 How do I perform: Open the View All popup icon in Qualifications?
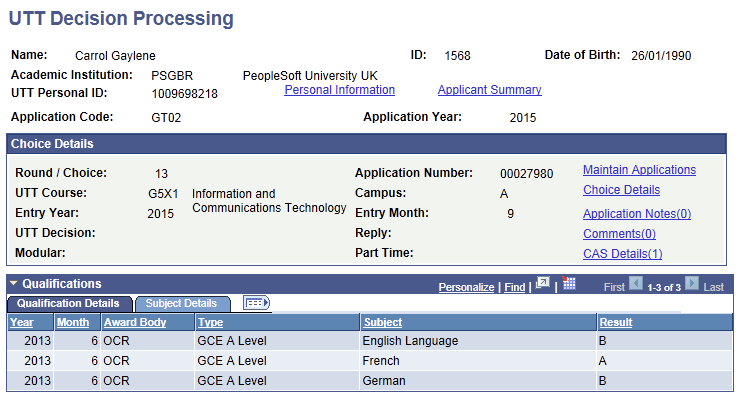click(x=542, y=284)
